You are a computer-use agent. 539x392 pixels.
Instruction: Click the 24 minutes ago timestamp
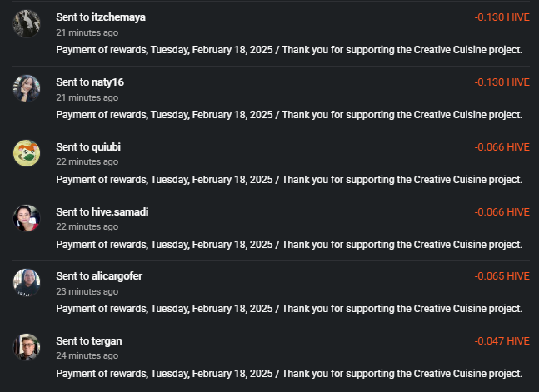pyautogui.click(x=87, y=356)
